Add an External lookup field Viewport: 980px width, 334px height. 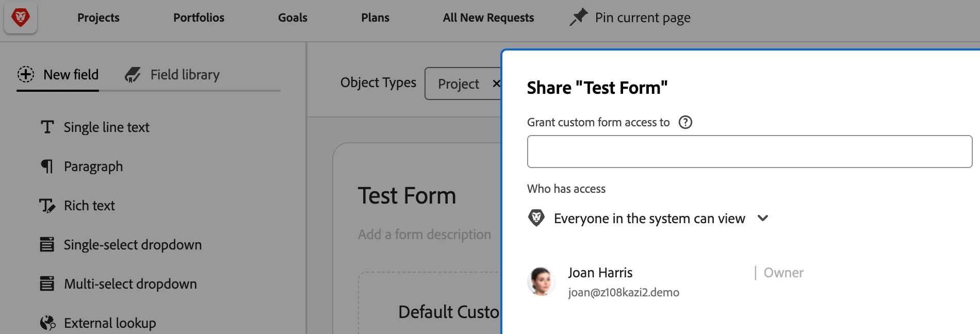click(x=109, y=323)
